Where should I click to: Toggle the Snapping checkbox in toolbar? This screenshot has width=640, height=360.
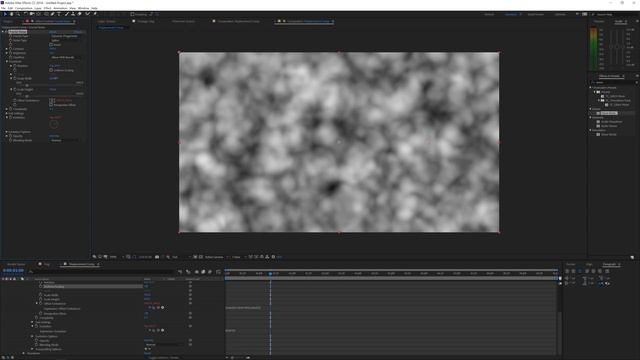132,14
